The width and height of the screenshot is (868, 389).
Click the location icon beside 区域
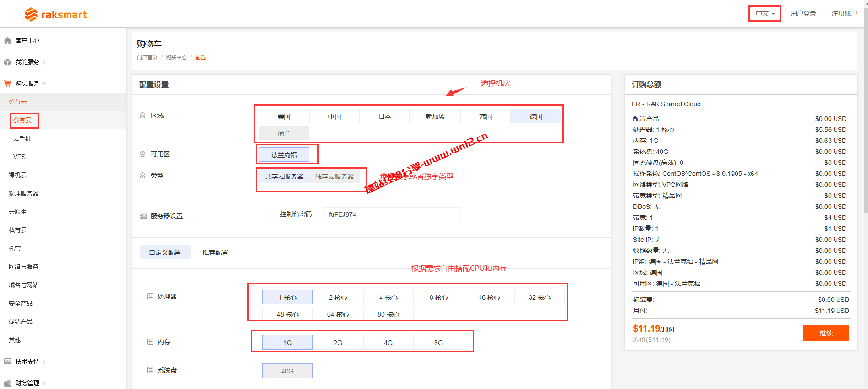[x=142, y=115]
